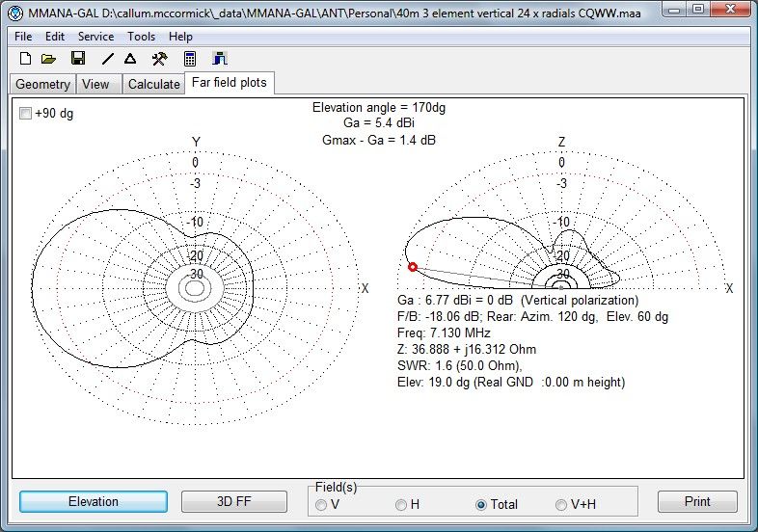The image size is (758, 532).
Task: Switch to the Geometry tab
Action: [x=42, y=84]
